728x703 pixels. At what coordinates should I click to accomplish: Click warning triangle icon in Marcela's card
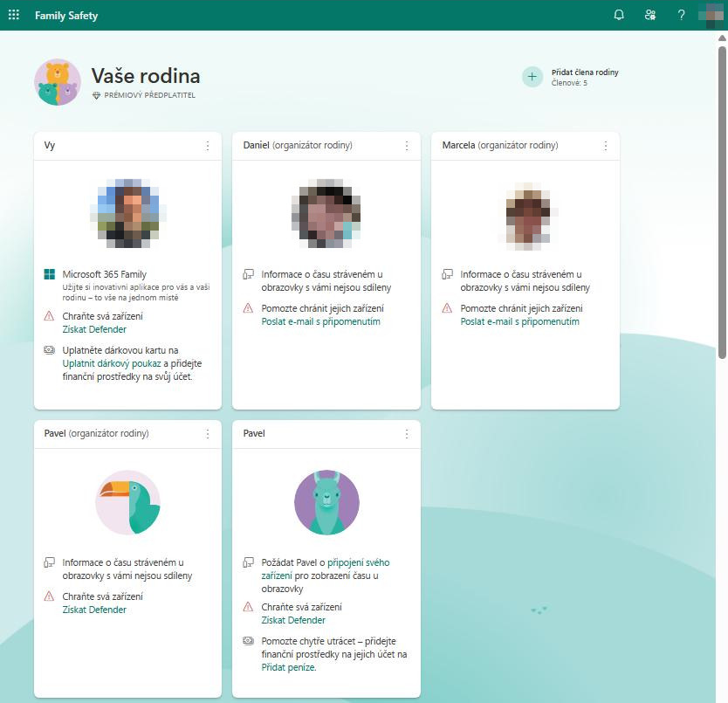click(x=447, y=308)
